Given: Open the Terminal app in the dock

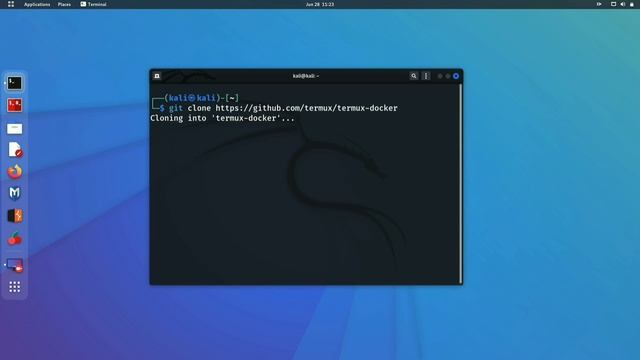Looking at the screenshot, I should [15, 83].
